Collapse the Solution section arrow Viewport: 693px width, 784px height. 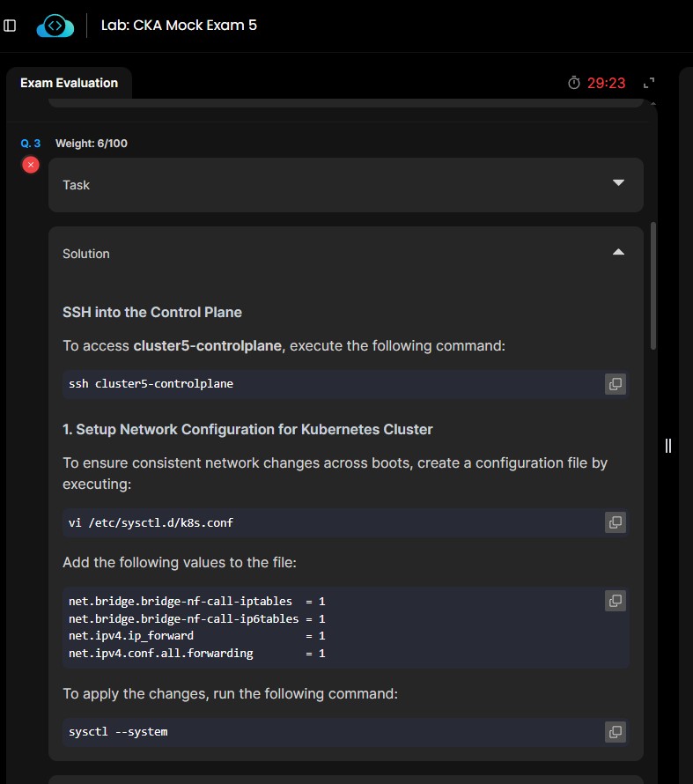618,252
